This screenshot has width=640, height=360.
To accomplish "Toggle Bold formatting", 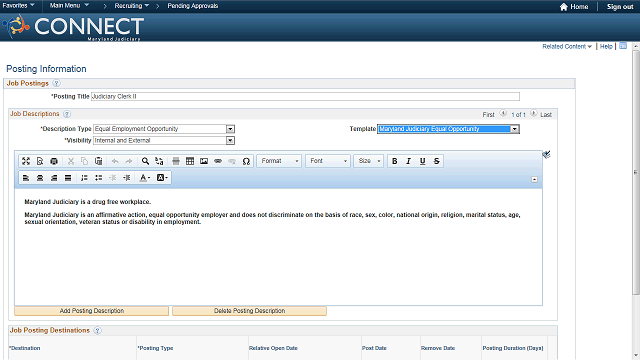I will point(394,161).
